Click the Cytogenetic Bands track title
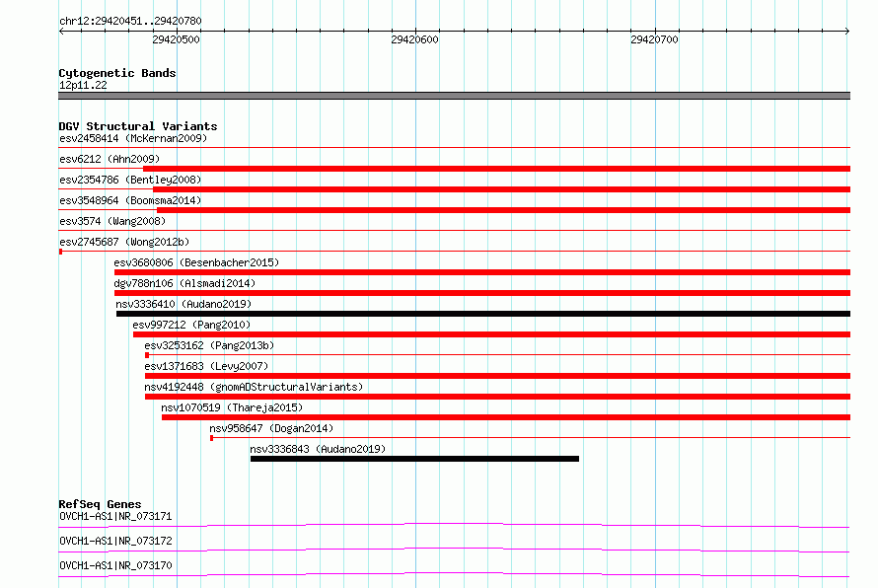The image size is (878, 588). click(117, 73)
